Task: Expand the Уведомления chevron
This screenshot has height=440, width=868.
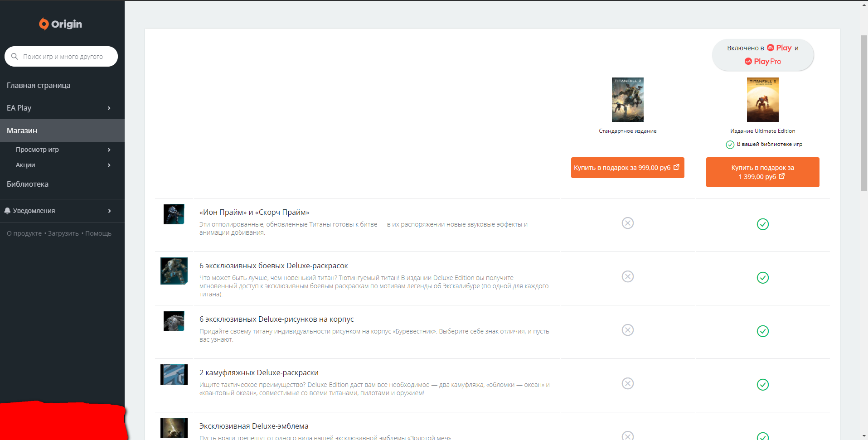Action: tap(109, 211)
